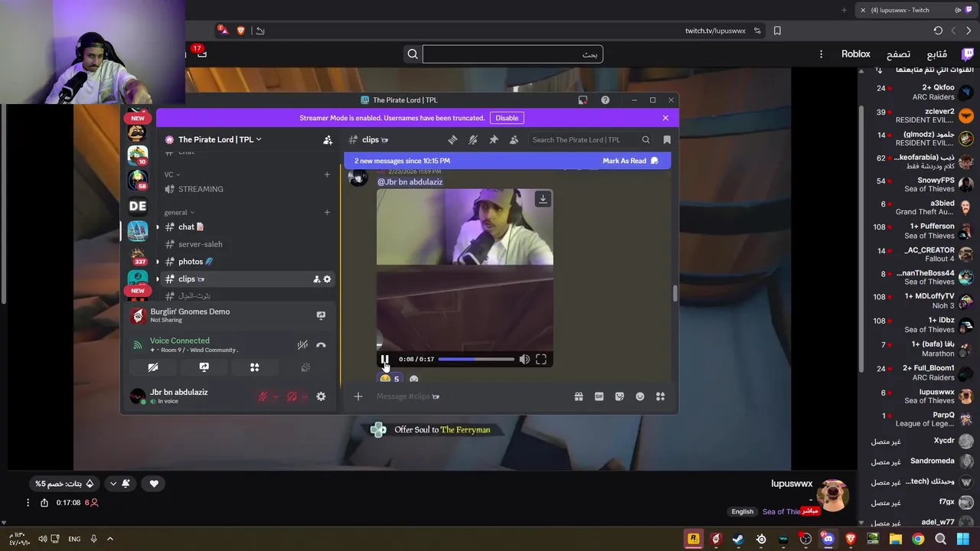The width and height of the screenshot is (980, 551).
Task: Open headphone output options arrow
Action: [x=304, y=396]
